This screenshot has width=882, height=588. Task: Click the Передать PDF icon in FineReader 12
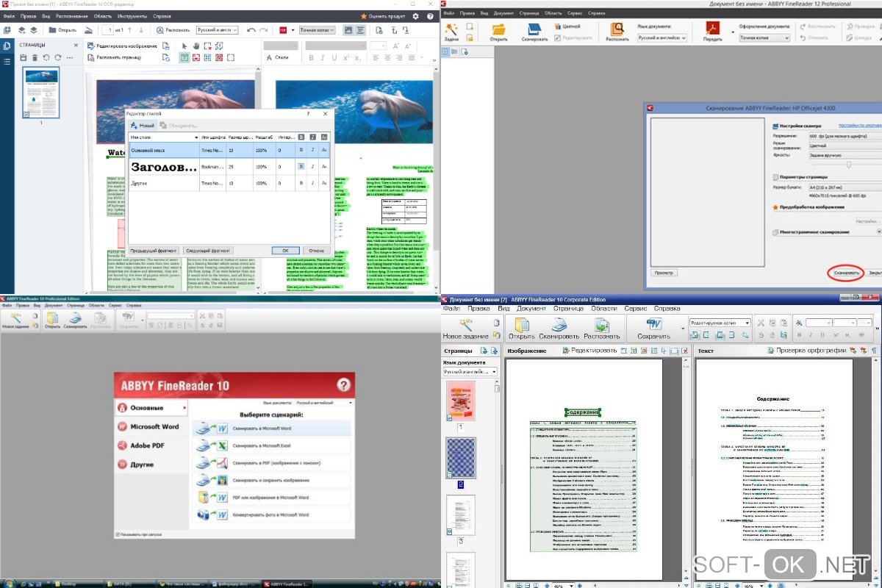coord(712,30)
